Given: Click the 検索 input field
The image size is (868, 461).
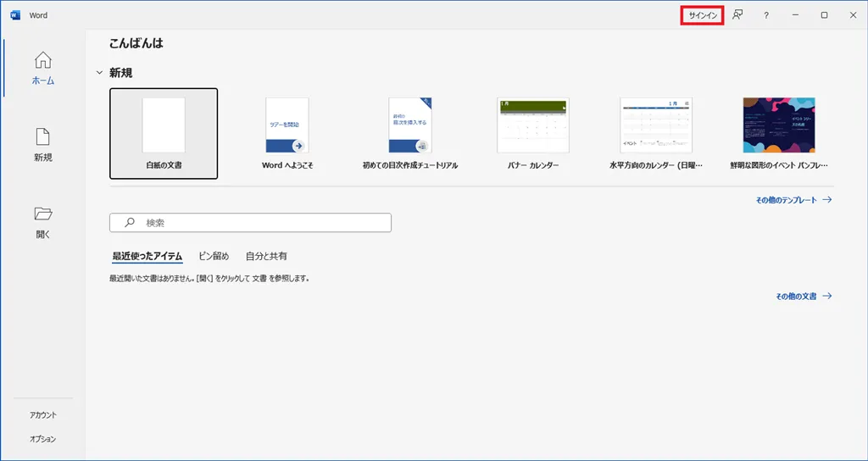Looking at the screenshot, I should [263, 223].
